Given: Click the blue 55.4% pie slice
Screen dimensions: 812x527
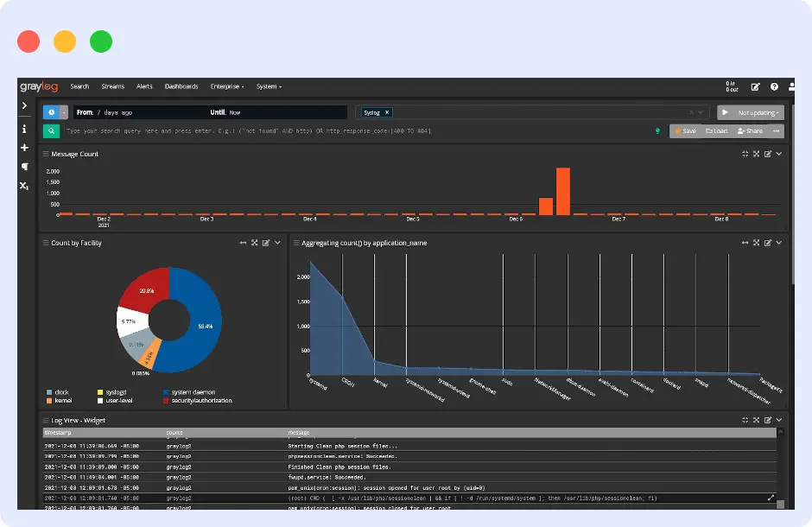Looking at the screenshot, I should coord(205,327).
